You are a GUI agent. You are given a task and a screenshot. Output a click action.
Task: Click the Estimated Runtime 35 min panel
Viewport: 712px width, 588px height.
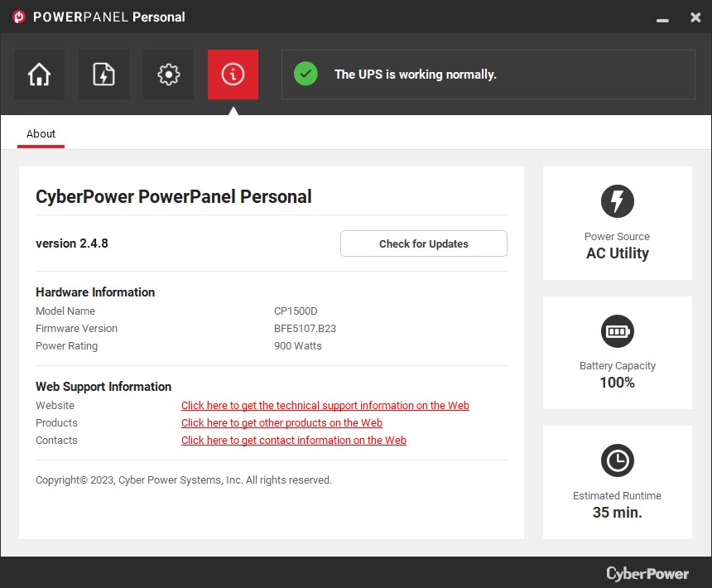coord(617,482)
